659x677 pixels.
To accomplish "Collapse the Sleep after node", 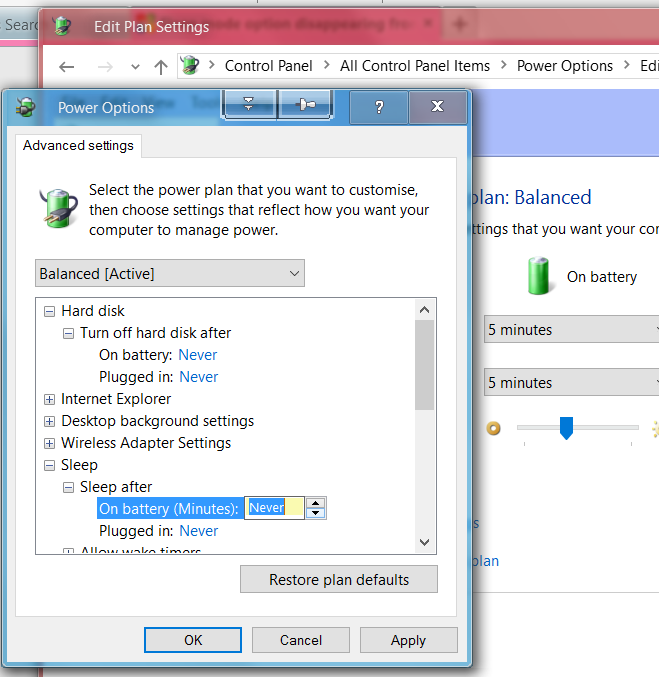I will click(68, 487).
